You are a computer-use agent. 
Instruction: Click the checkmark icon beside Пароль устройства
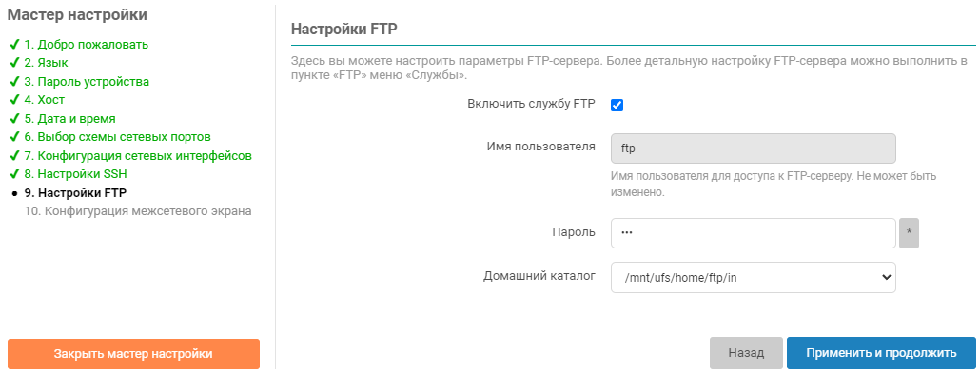[x=13, y=82]
